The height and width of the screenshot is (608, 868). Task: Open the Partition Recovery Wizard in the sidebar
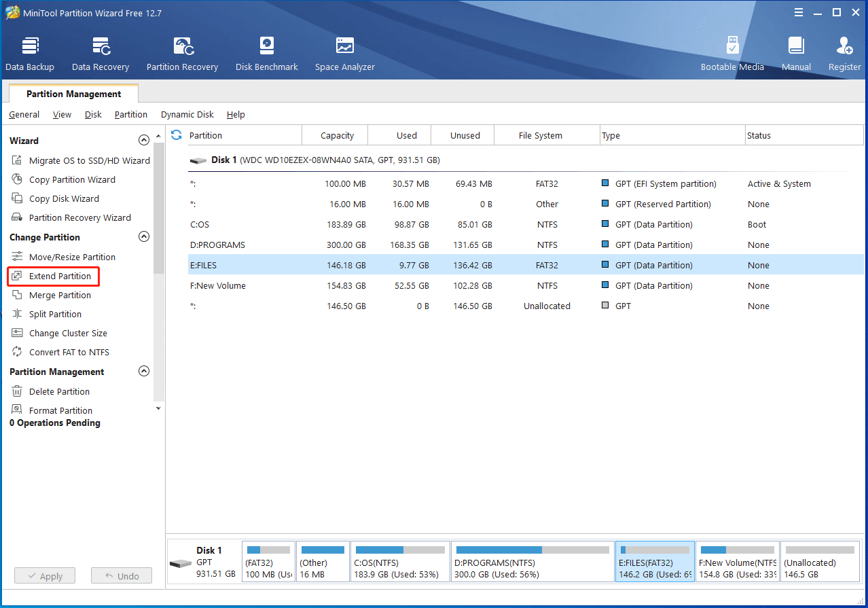71,218
